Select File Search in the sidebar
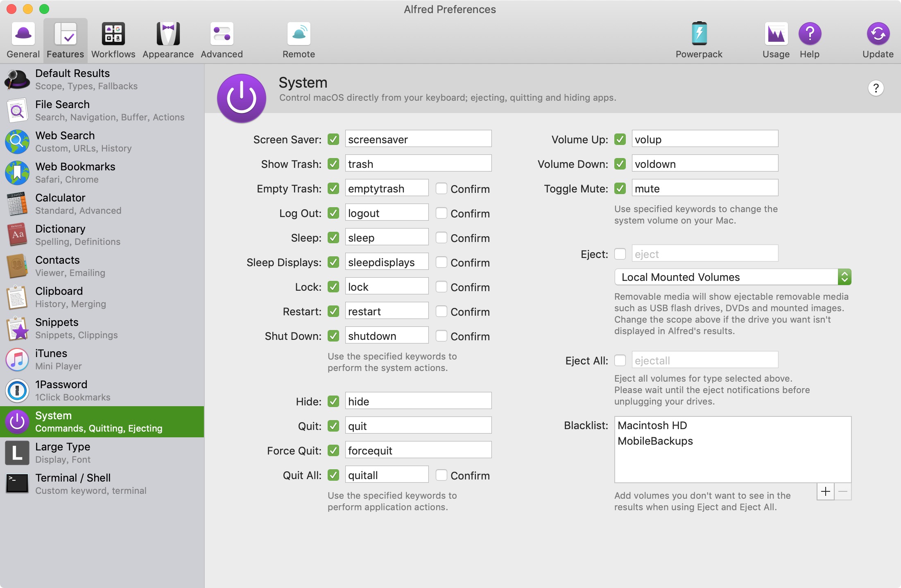Viewport: 901px width, 588px height. pyautogui.click(x=102, y=111)
